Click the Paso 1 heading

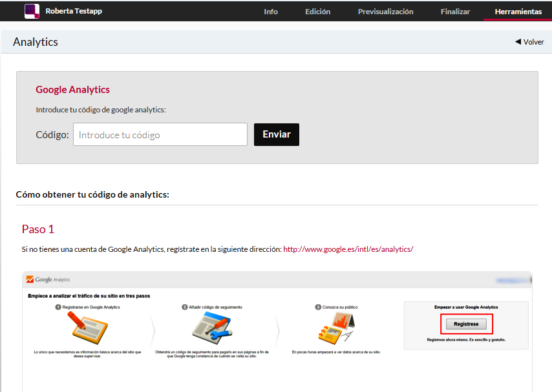tap(38, 229)
